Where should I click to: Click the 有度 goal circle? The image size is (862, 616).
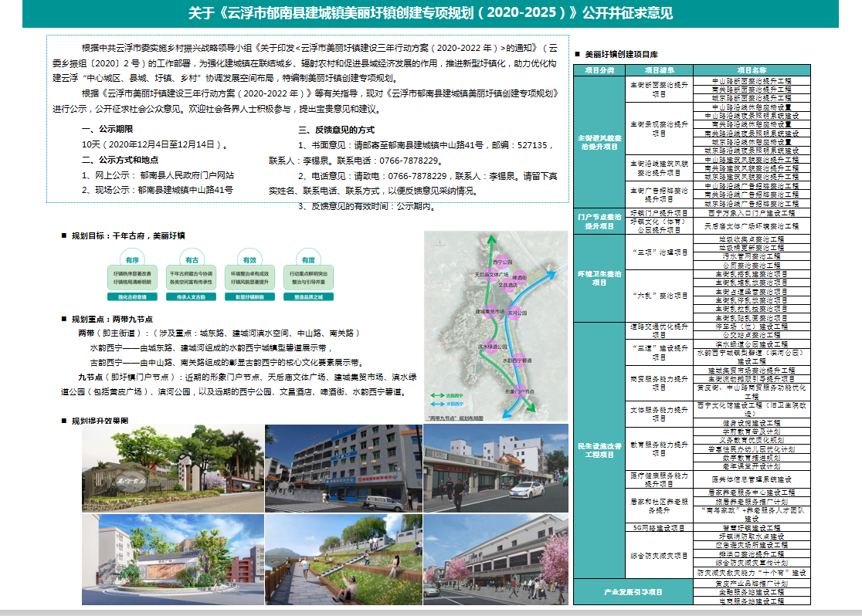pyautogui.click(x=308, y=259)
